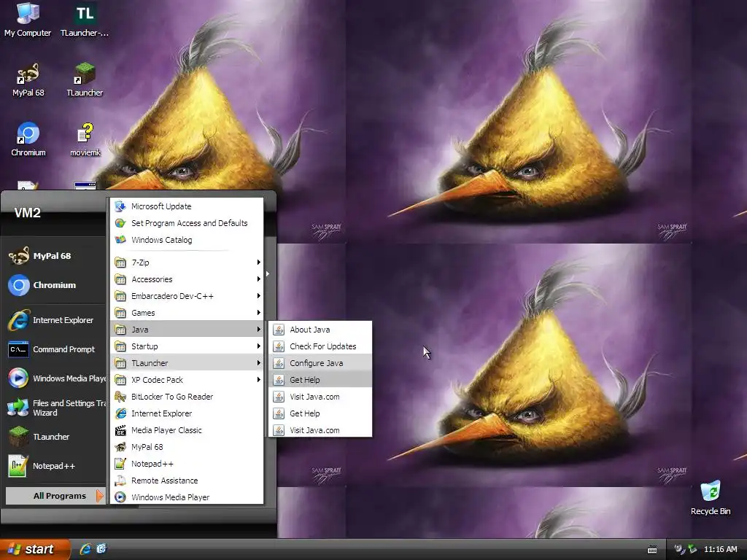747x560 pixels.
Task: Open Internet Explorer in All Programs list
Action: (187, 413)
